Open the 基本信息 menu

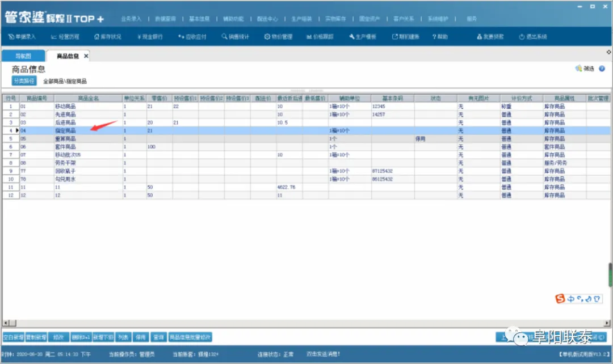199,19
